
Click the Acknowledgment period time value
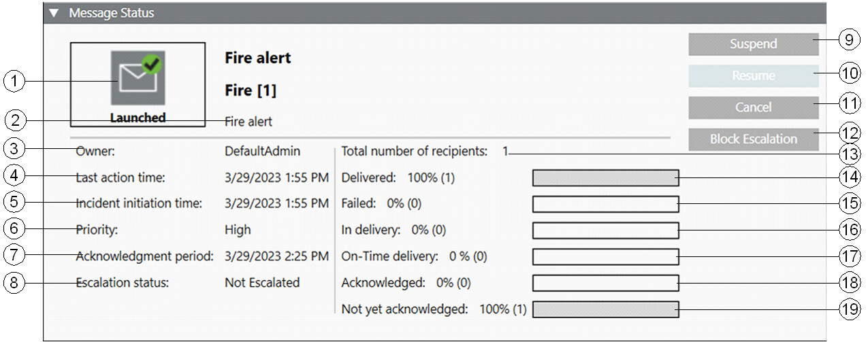276,256
